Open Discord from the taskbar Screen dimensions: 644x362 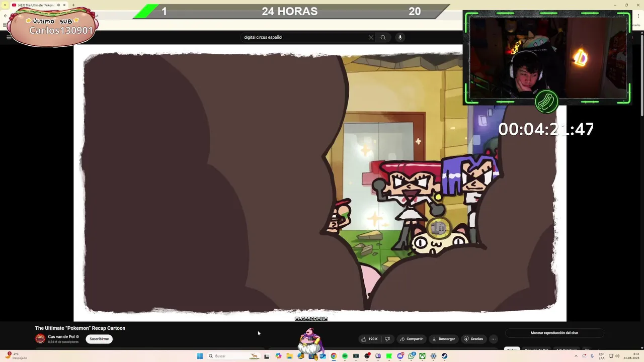(x=400, y=356)
